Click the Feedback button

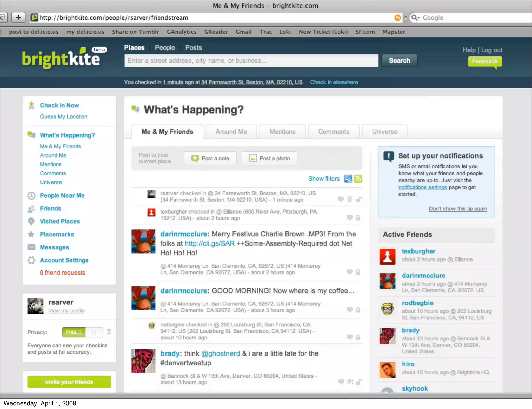pyautogui.click(x=485, y=62)
